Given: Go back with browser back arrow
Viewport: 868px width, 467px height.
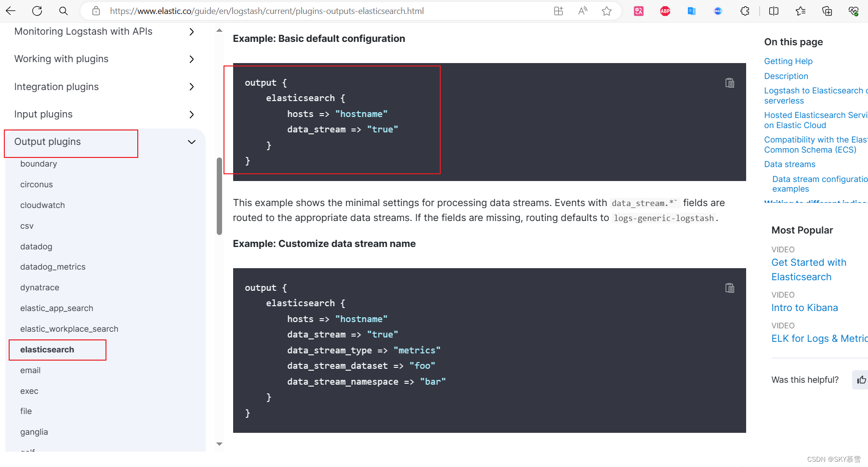Looking at the screenshot, I should pos(11,11).
